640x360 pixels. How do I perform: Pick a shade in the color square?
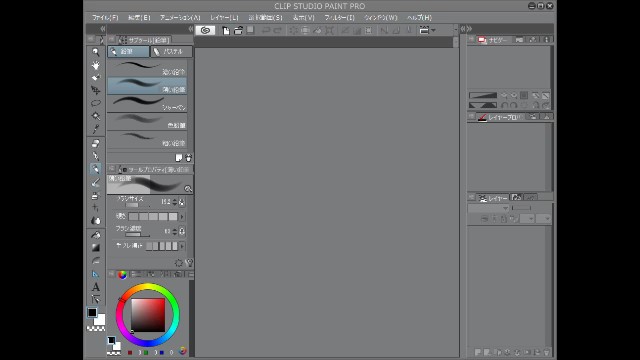(148, 315)
